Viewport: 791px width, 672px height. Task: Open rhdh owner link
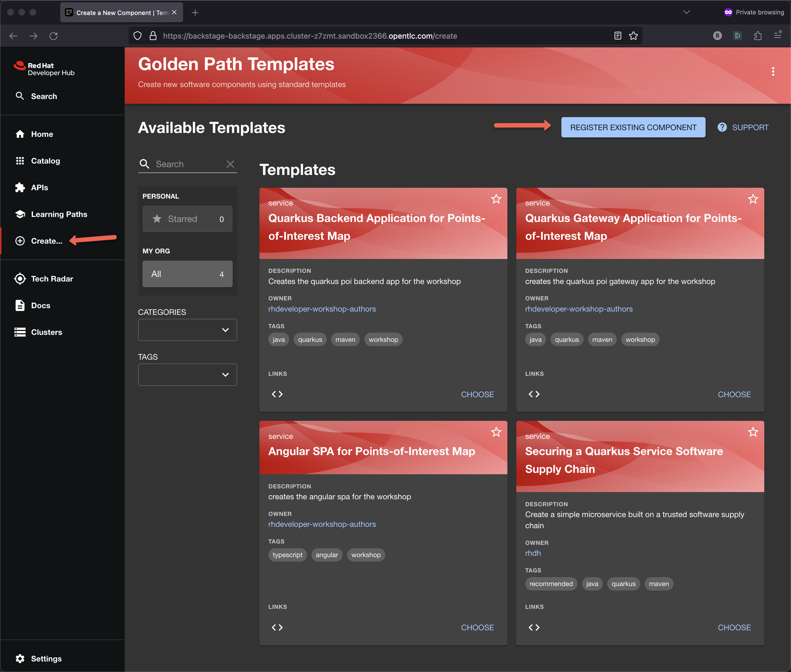[532, 553]
